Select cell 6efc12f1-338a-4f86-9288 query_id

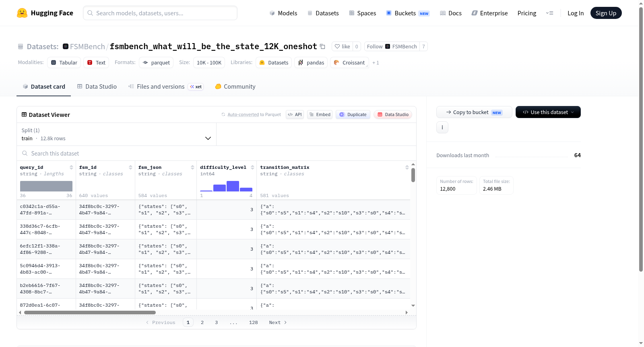[46, 249]
